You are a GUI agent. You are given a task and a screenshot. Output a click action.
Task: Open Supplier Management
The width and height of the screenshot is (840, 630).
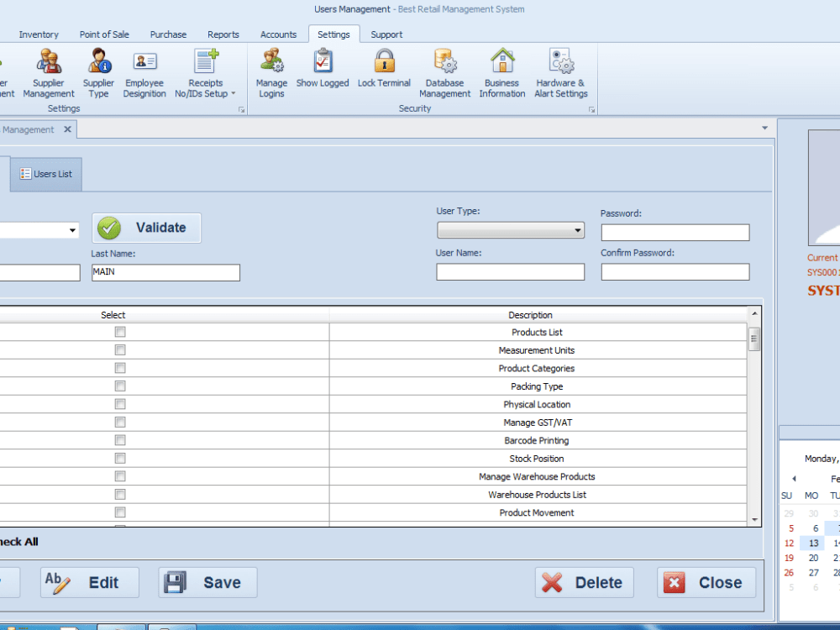(48, 72)
